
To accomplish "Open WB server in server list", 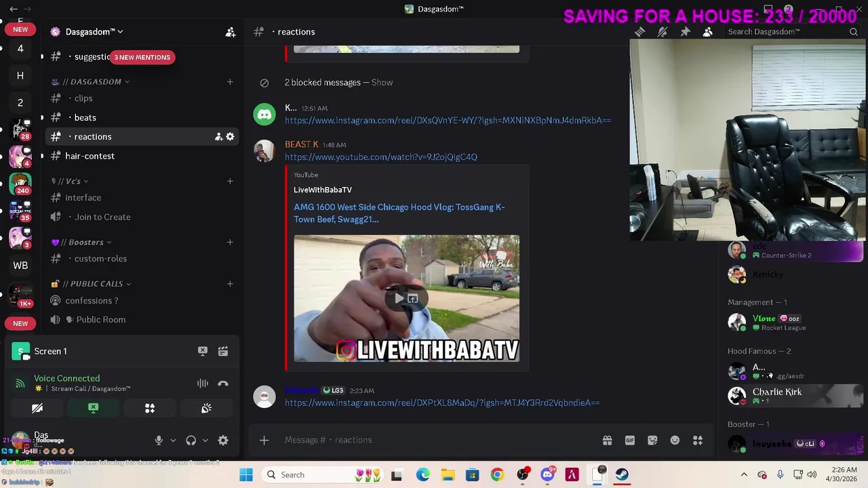I will [x=20, y=266].
